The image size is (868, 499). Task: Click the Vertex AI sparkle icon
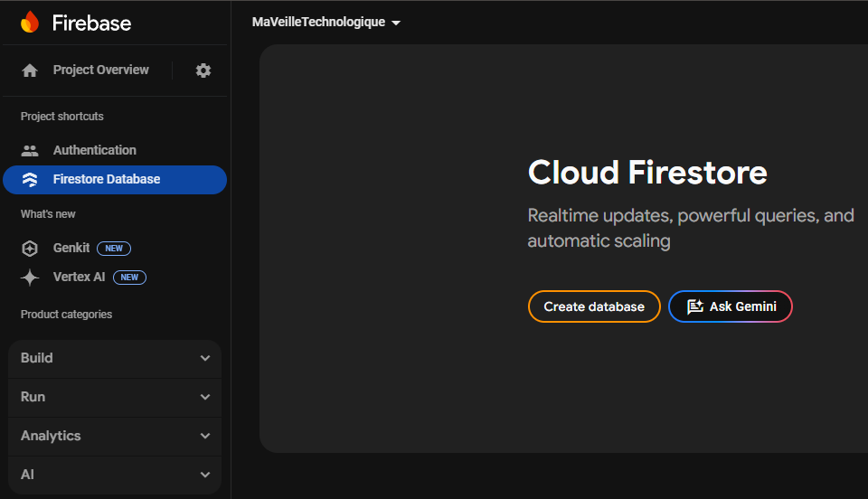pyautogui.click(x=30, y=278)
